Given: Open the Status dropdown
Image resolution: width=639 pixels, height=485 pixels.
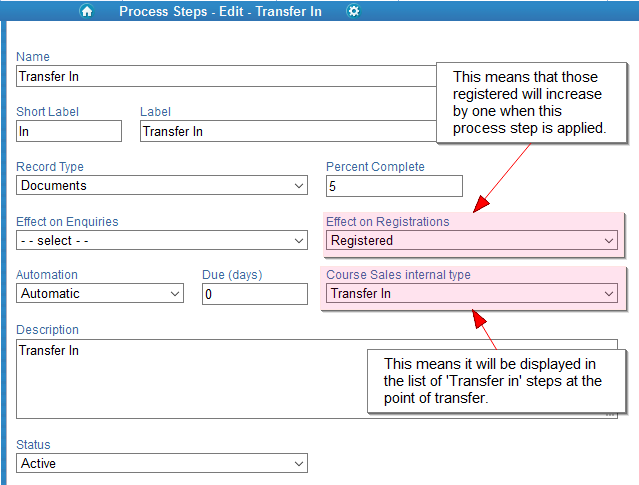Looking at the screenshot, I should (x=162, y=463).
